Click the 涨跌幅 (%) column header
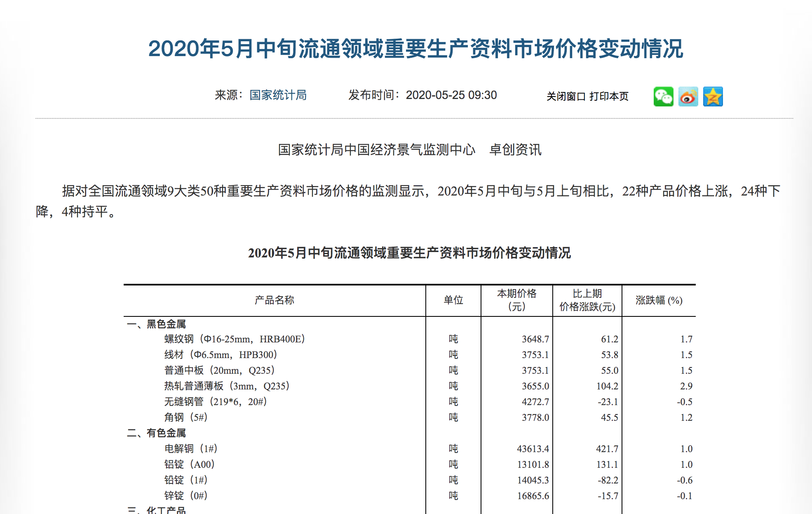This screenshot has width=812, height=514. 659,300
